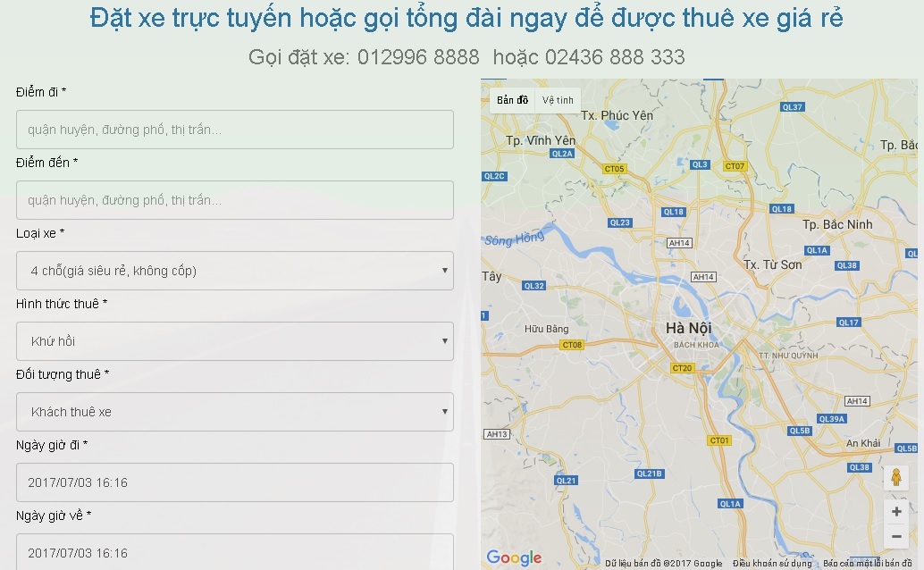Click the Google logo on map
924x570 pixels.
[514, 557]
